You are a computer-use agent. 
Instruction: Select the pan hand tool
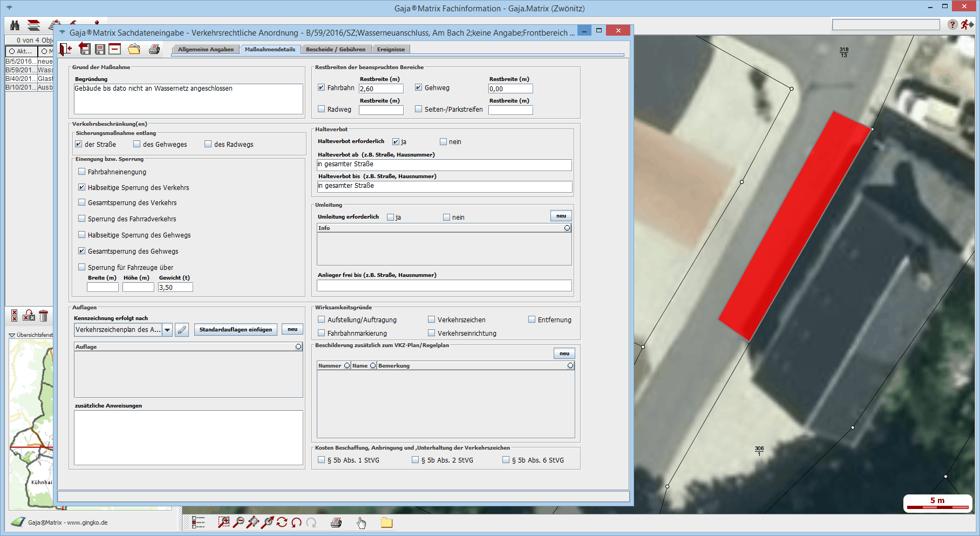[x=361, y=523]
